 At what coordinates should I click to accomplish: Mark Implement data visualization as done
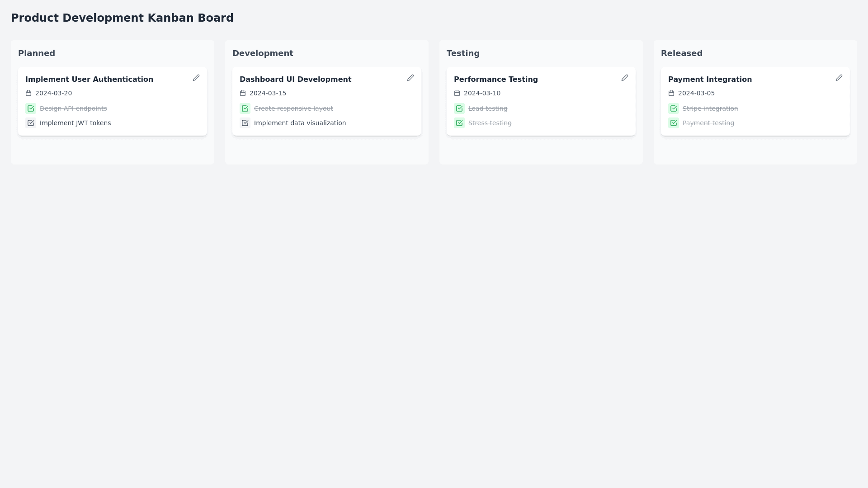245,123
